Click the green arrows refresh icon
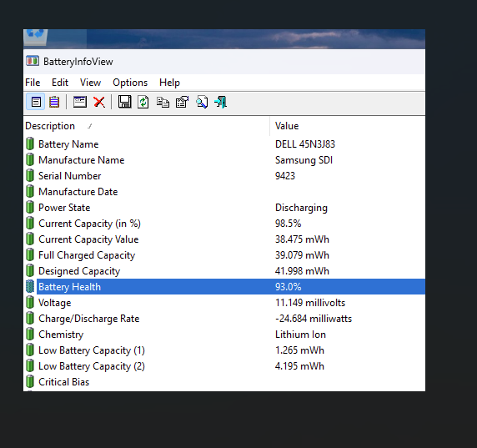The height and width of the screenshot is (448, 477). pos(143,102)
